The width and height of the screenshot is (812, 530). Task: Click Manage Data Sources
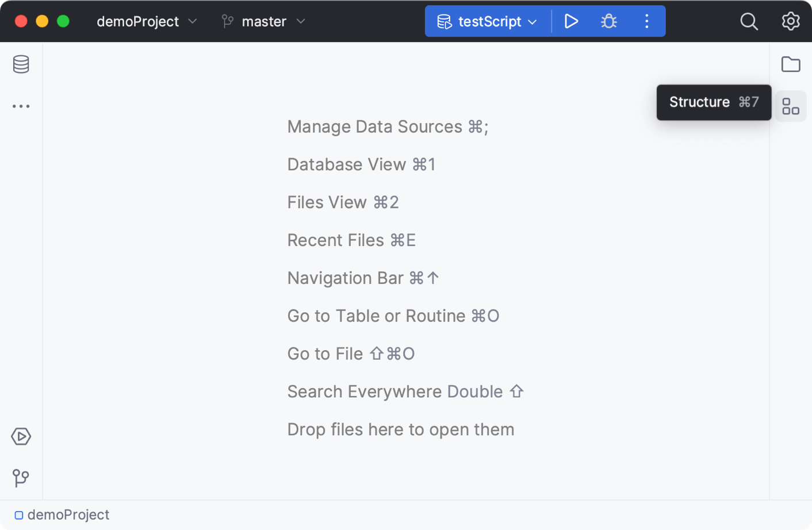pos(388,126)
